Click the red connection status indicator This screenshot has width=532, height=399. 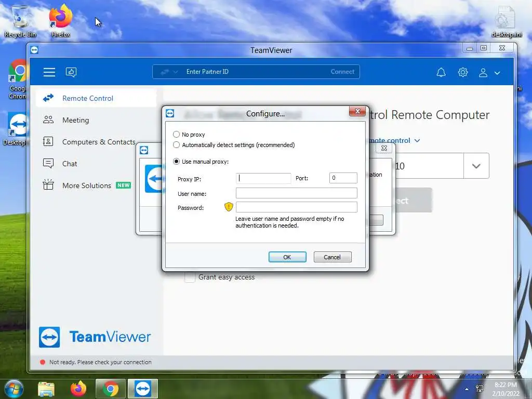[43, 362]
